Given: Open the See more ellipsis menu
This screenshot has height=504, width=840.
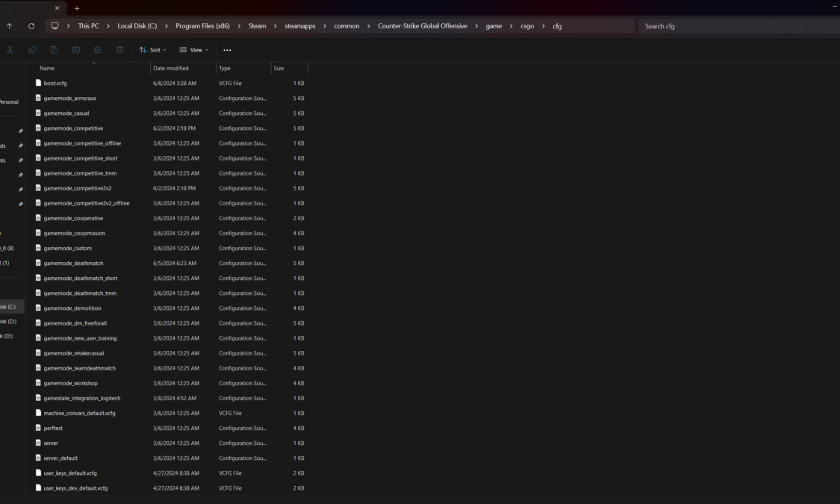Looking at the screenshot, I should [x=227, y=50].
